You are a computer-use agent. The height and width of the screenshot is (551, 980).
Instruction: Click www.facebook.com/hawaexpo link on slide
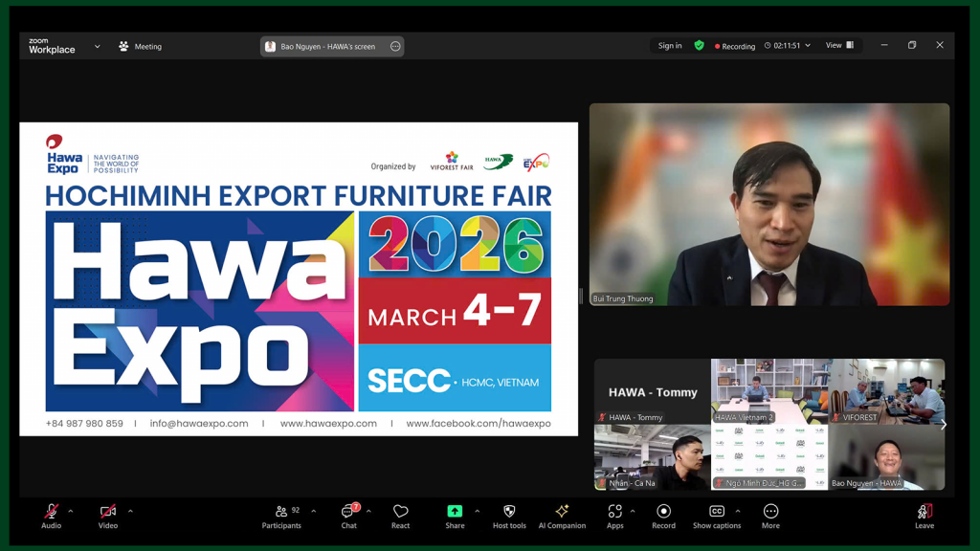click(479, 423)
